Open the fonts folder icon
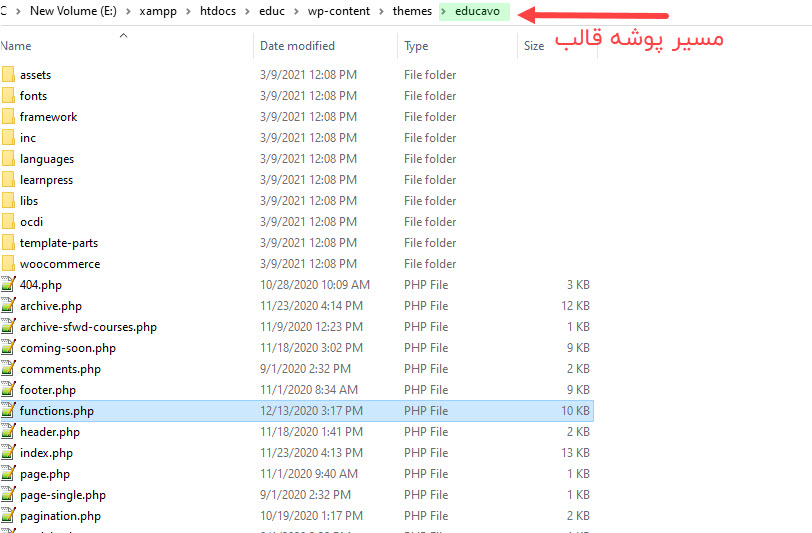Screen dimensions: 812x533 [8, 95]
